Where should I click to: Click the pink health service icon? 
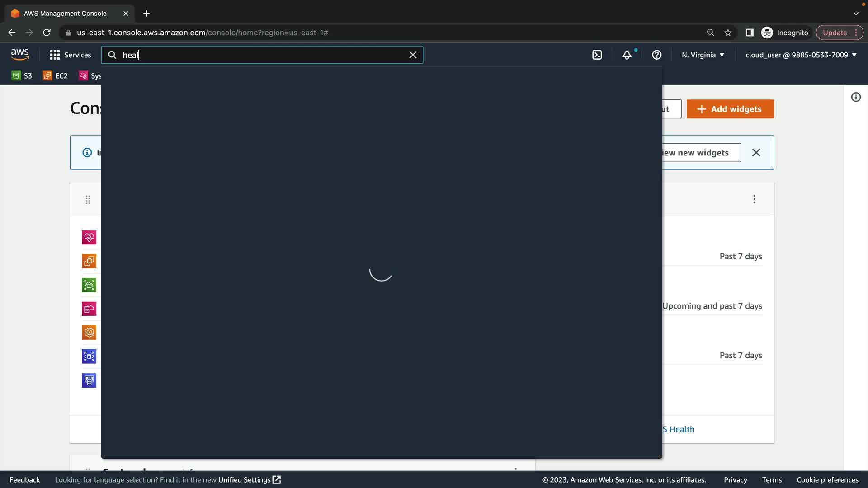click(x=89, y=238)
